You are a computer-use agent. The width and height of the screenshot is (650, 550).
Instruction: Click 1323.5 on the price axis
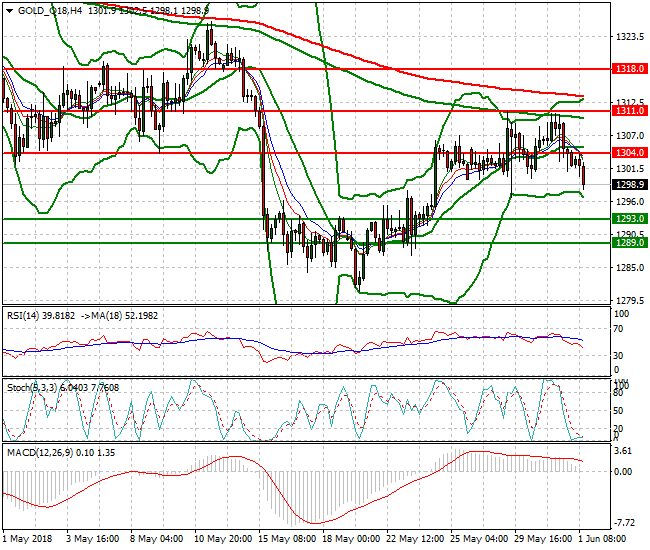coord(625,37)
